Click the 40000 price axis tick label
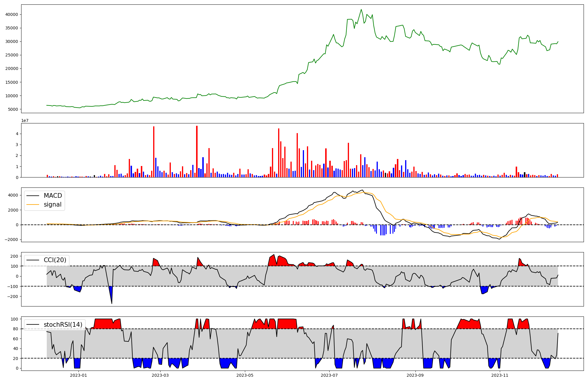 pyautogui.click(x=12, y=15)
